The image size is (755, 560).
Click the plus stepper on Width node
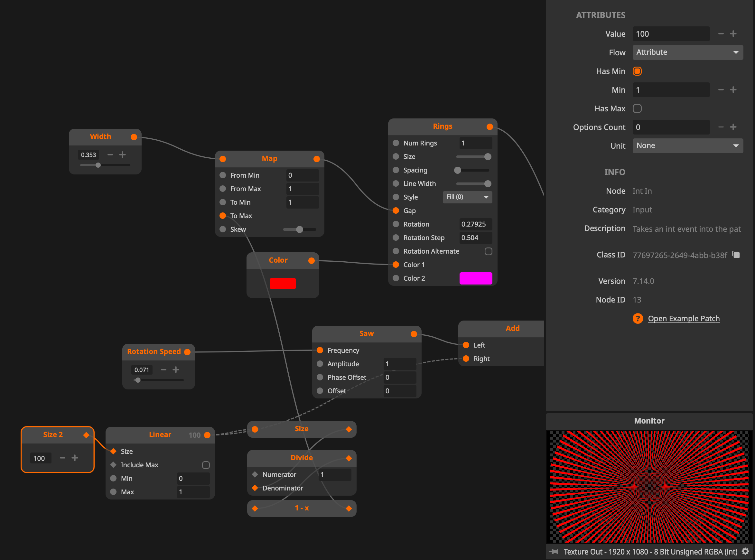coord(122,154)
